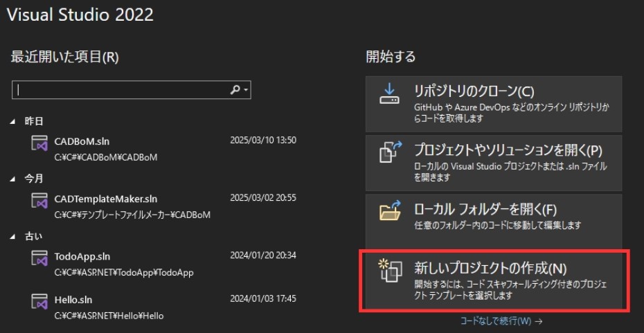Collapse the 昨日 group
Viewport: 644px width, 333px height.
pyautogui.click(x=13, y=122)
